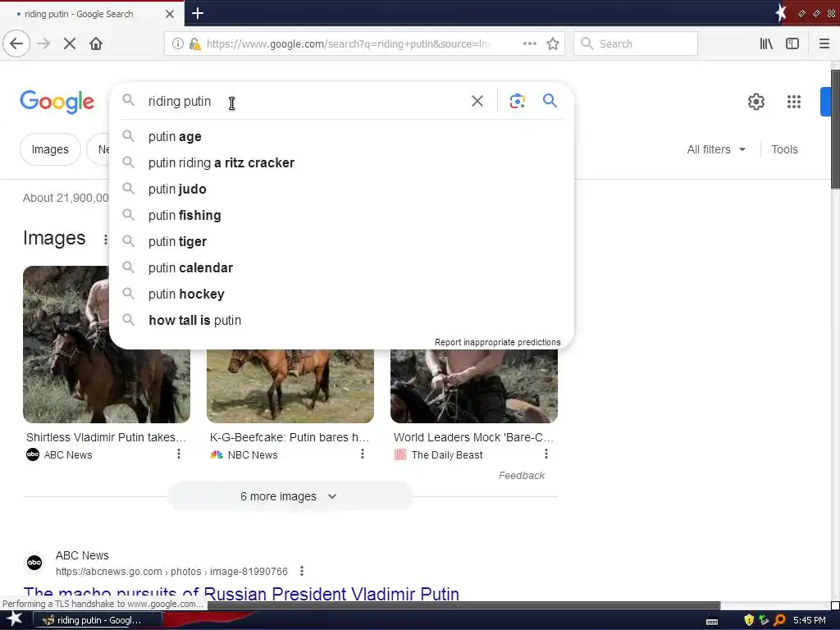840x630 pixels.
Task: Click the vertical page scrollbar thumb
Action: pos(835,129)
